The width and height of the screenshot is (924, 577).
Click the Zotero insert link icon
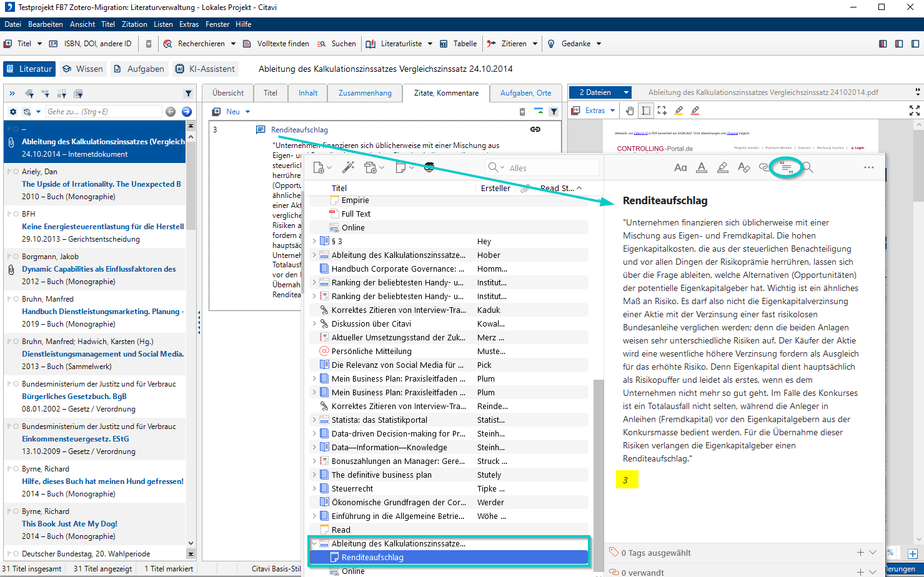[765, 167]
